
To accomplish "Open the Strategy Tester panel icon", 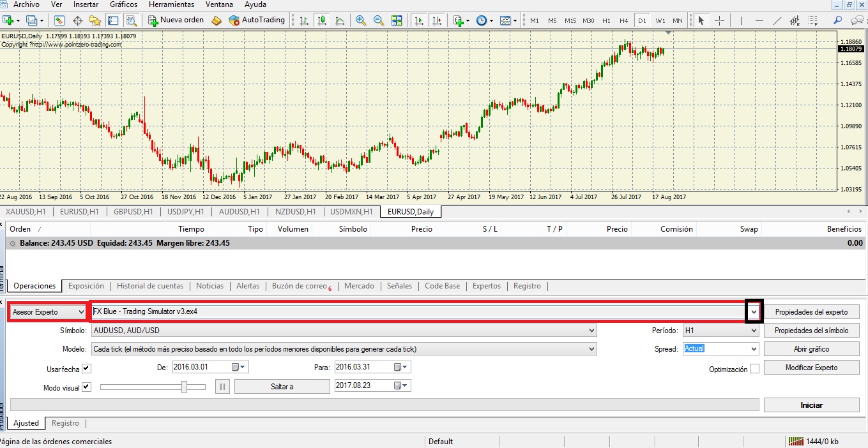I will (131, 20).
